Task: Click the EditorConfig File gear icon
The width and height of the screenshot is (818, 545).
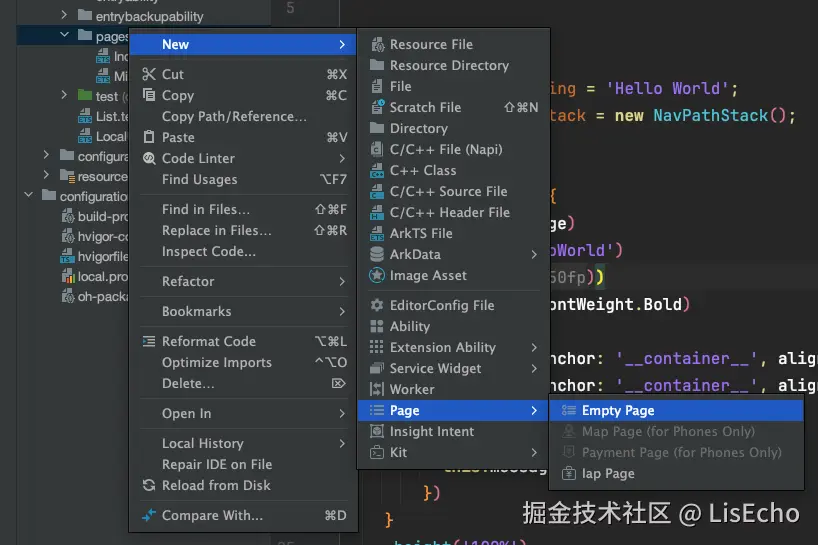Action: 377,305
